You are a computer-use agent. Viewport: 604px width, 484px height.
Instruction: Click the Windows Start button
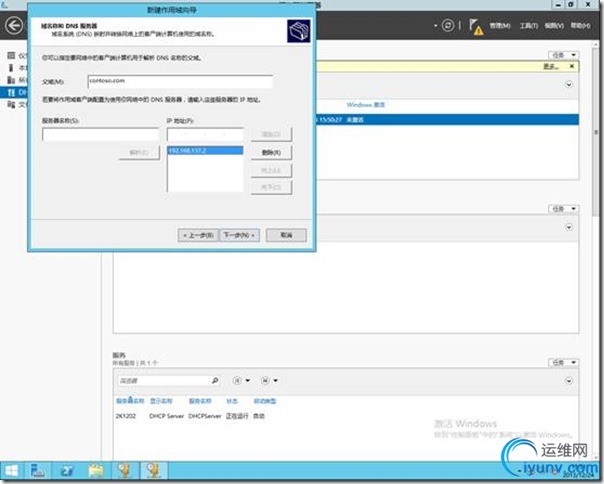coord(11,471)
